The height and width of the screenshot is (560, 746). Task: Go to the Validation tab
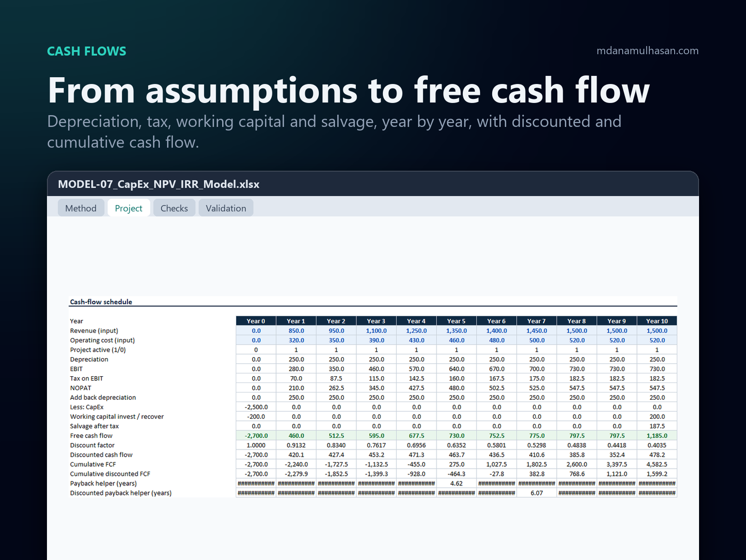[x=226, y=208]
